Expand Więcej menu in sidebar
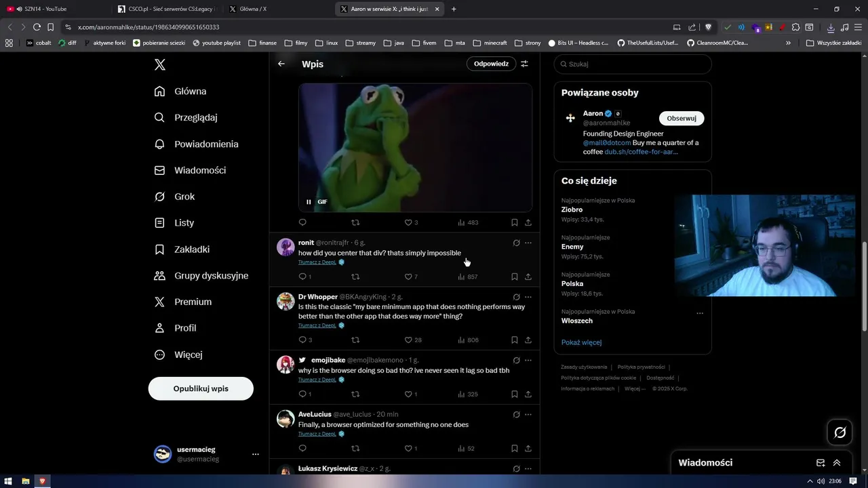The height and width of the screenshot is (488, 868). tap(178, 354)
